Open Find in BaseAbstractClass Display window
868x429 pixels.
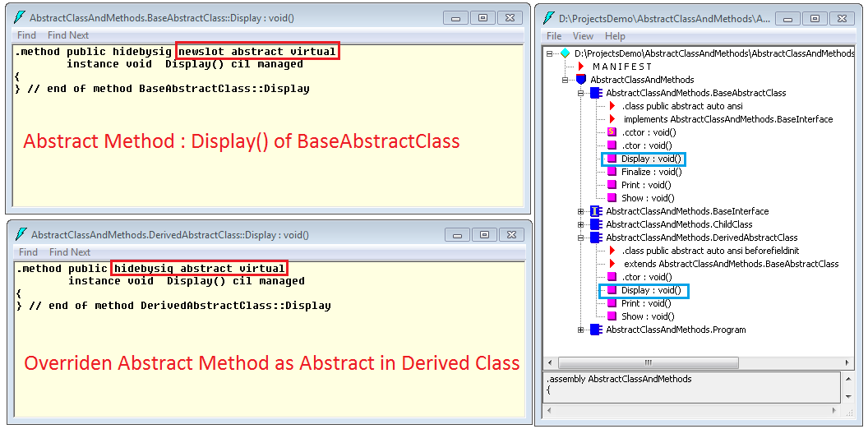[x=26, y=35]
